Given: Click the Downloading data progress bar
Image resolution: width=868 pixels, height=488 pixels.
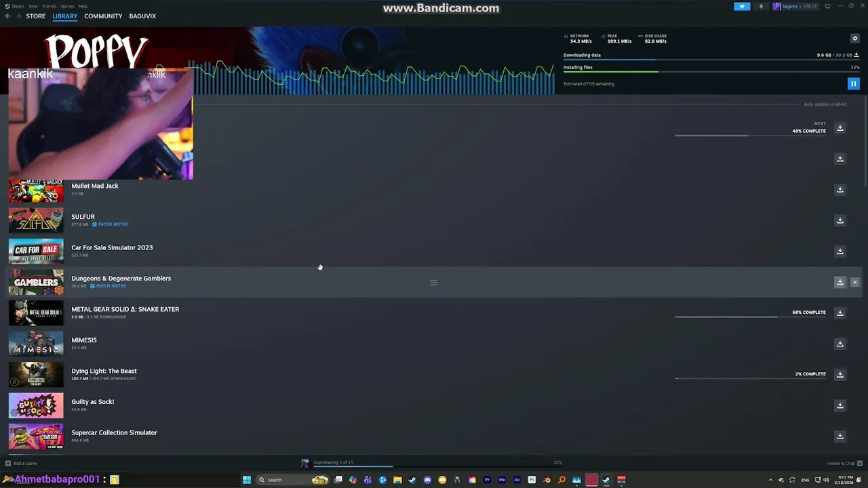Looking at the screenshot, I should coord(711,60).
